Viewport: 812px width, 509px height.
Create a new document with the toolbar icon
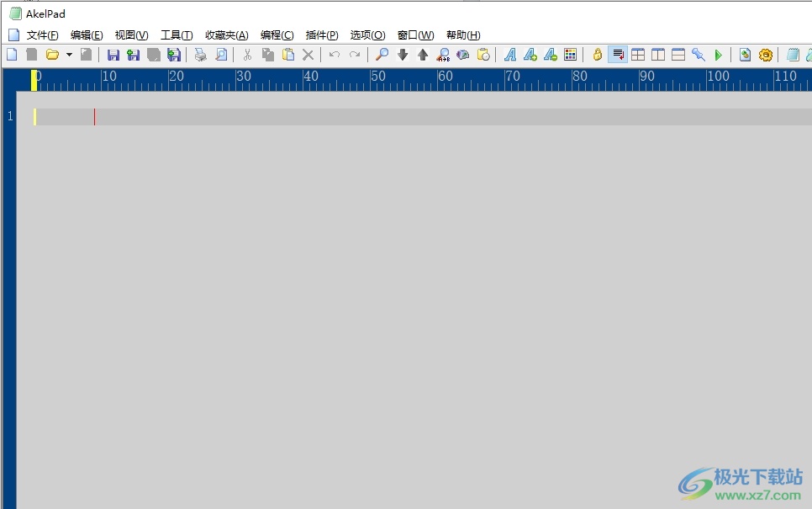pos(12,55)
